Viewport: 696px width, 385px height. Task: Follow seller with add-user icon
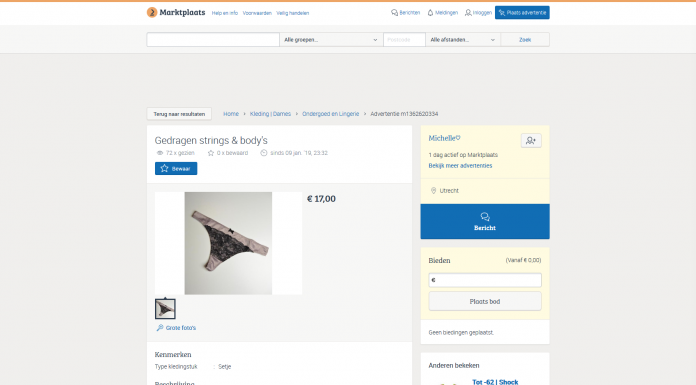pyautogui.click(x=531, y=140)
